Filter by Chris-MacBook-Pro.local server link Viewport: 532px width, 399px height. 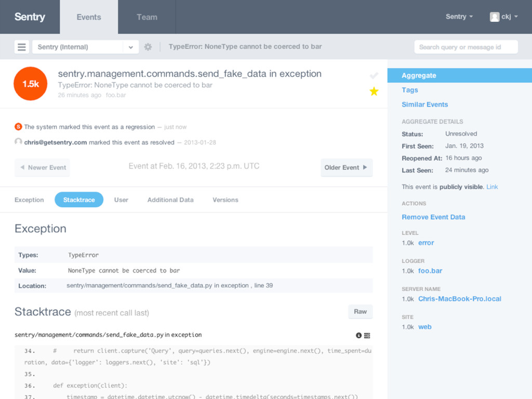tap(460, 299)
